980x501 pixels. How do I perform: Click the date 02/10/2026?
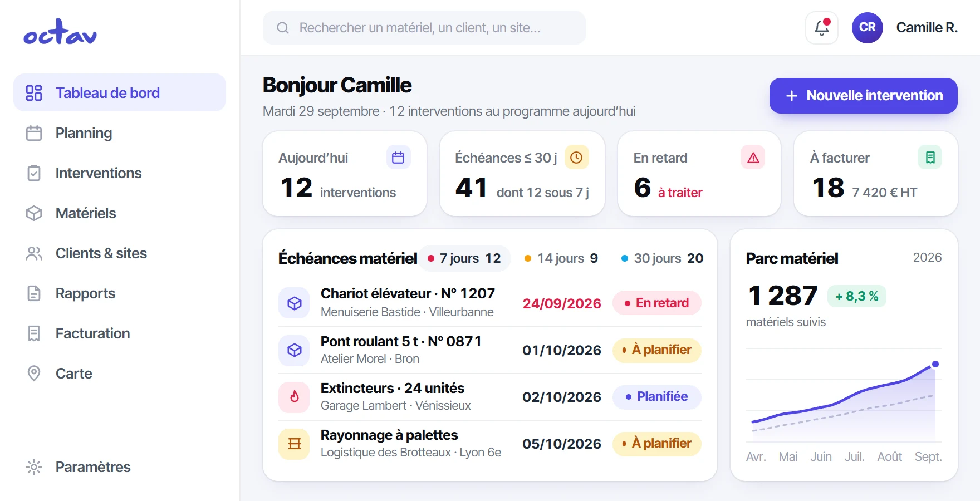pos(562,397)
